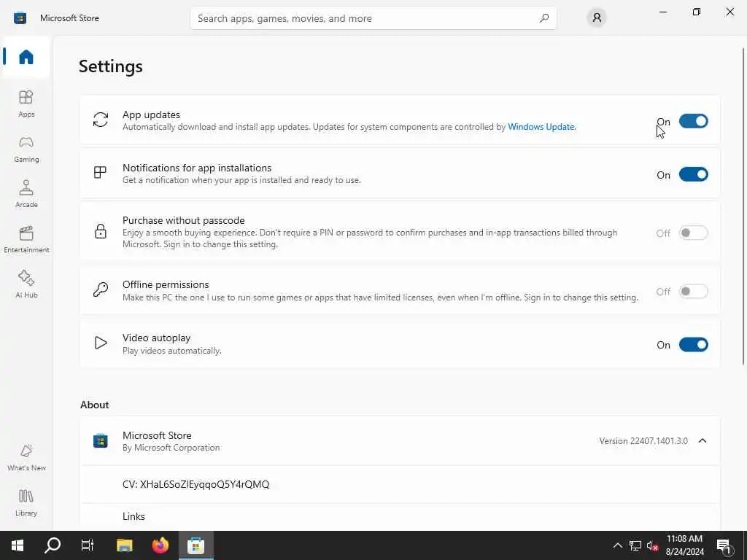Click the Notifications for app installations icon

pyautogui.click(x=100, y=172)
